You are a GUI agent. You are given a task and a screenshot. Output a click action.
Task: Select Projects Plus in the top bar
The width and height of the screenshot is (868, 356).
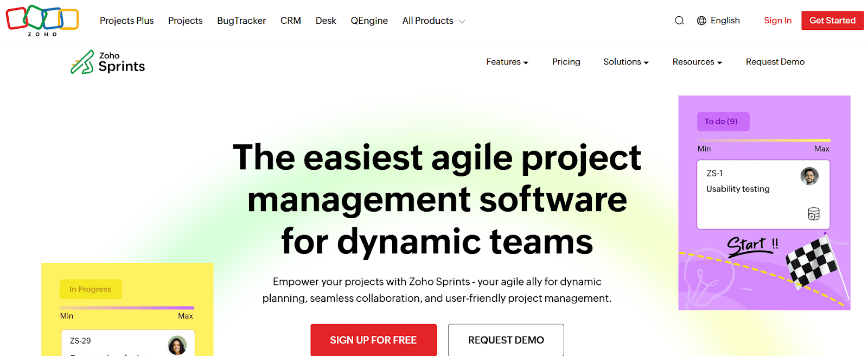click(126, 21)
